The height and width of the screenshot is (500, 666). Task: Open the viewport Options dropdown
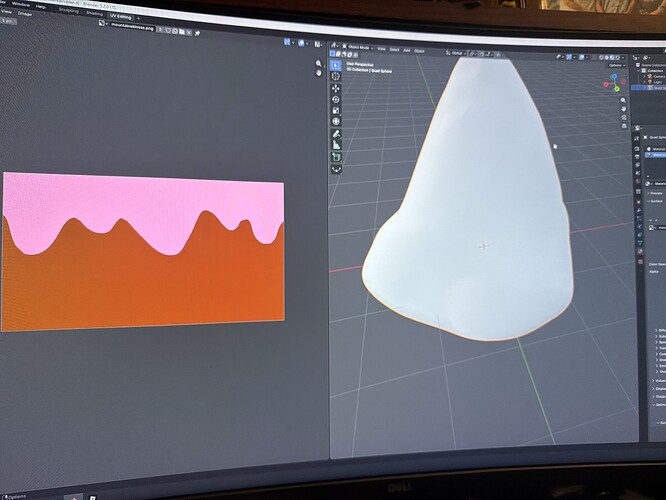click(x=617, y=65)
